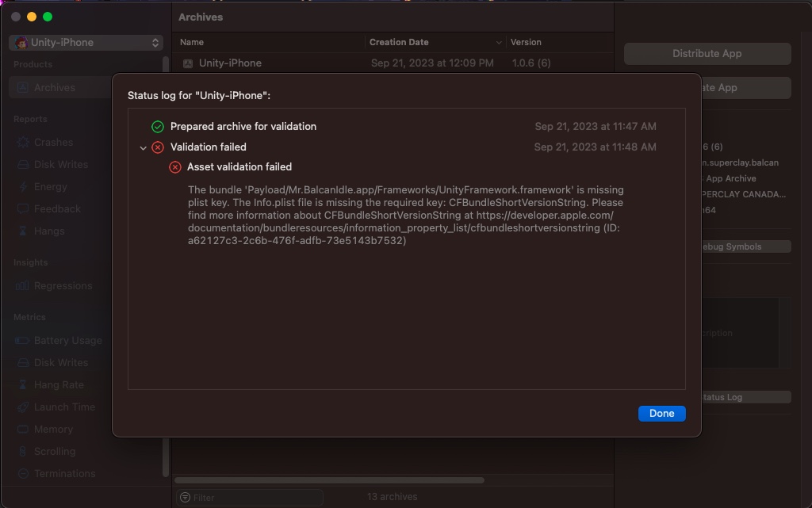Click the Done button
The width and height of the screenshot is (812, 508).
click(x=661, y=414)
